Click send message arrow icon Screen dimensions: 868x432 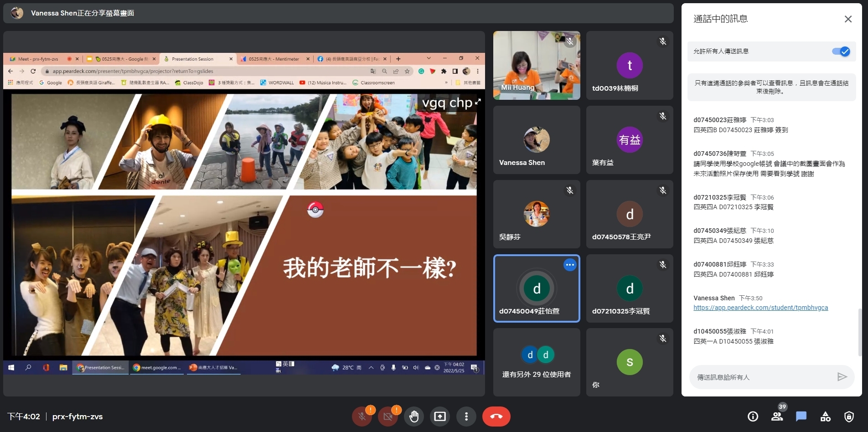[842, 377]
